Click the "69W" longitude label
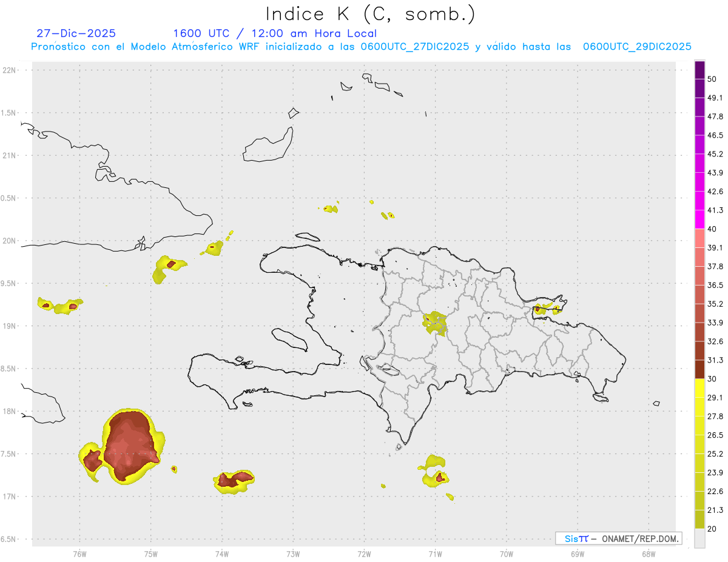The width and height of the screenshot is (728, 562). pyautogui.click(x=578, y=554)
